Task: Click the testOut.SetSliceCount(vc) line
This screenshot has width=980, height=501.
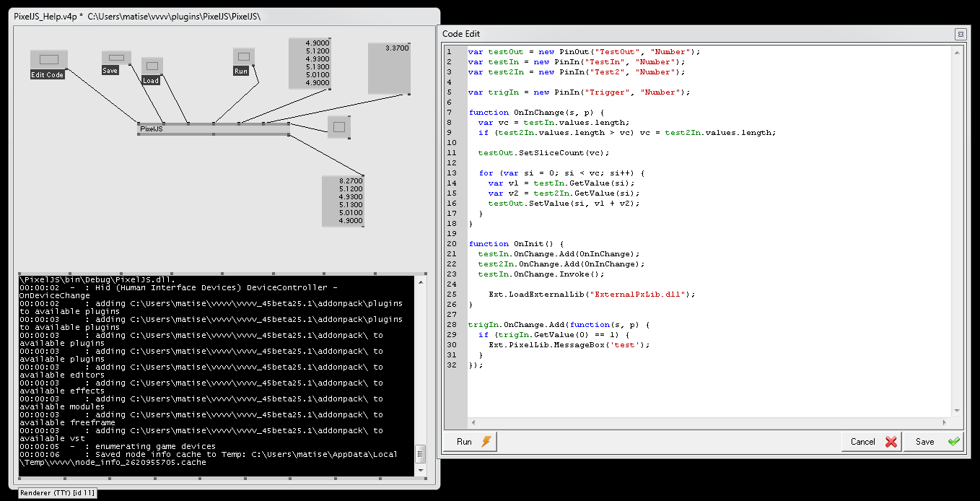Action: point(543,153)
